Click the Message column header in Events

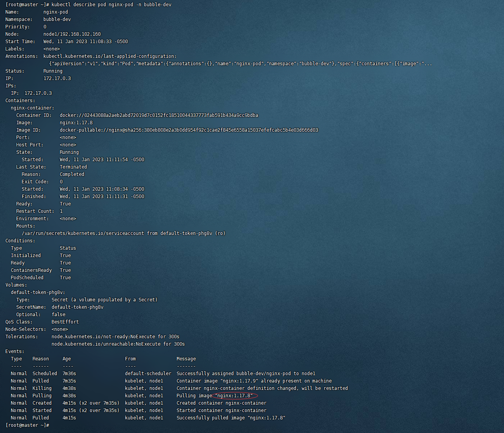186,359
